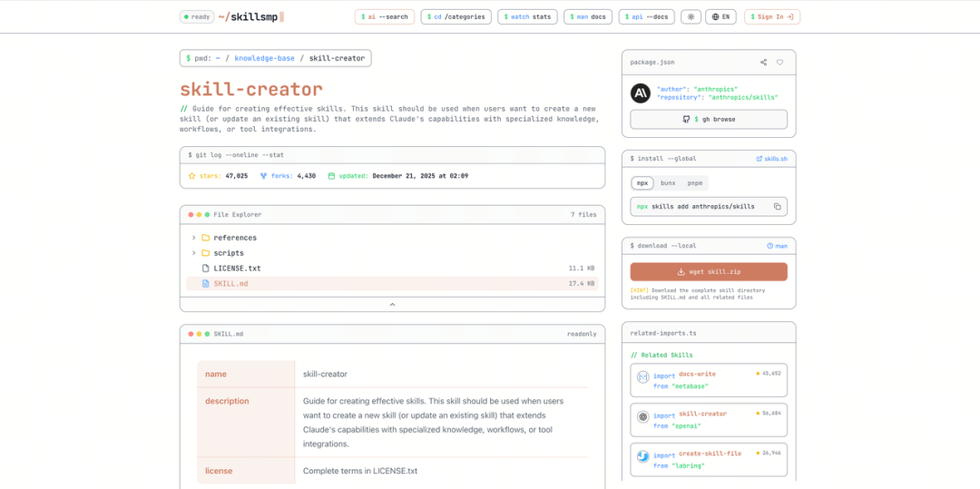This screenshot has height=489, width=980.
Task: Click the heart favorite icon
Action: 779,63
